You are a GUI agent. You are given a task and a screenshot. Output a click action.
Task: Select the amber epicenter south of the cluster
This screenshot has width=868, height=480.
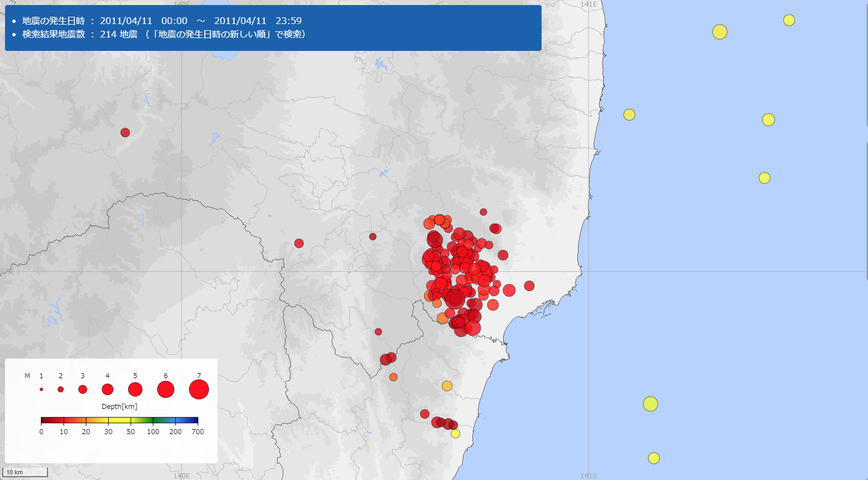click(447, 386)
